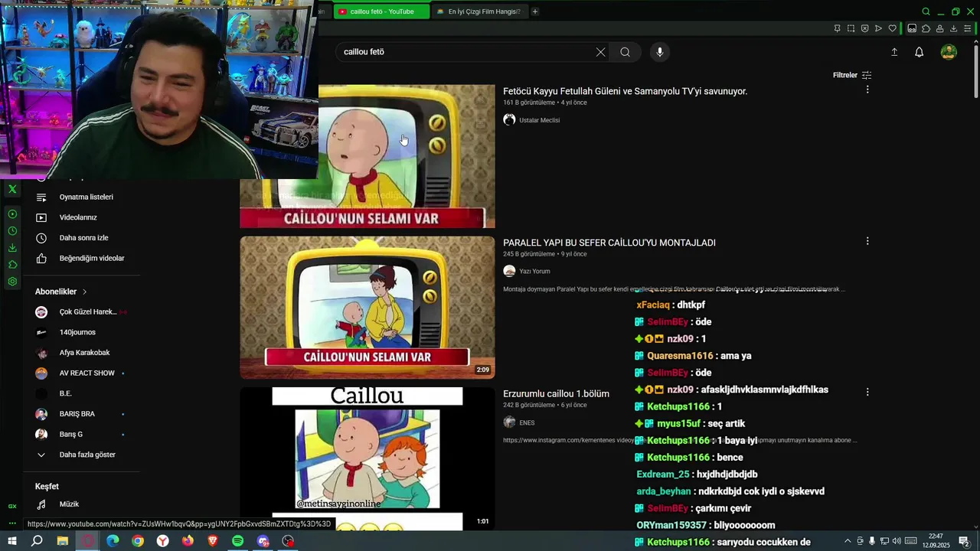The height and width of the screenshot is (551, 980).
Task: Open the browser profile person icon
Action: (x=939, y=28)
